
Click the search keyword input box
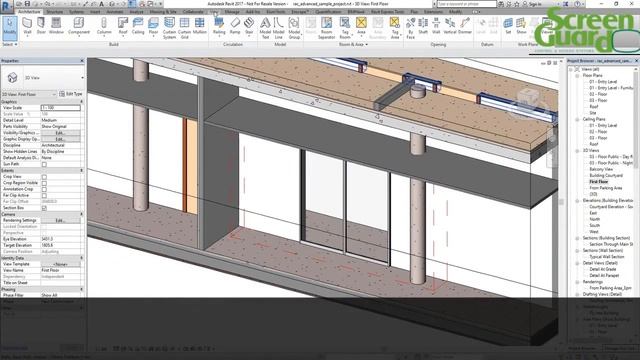467,4
